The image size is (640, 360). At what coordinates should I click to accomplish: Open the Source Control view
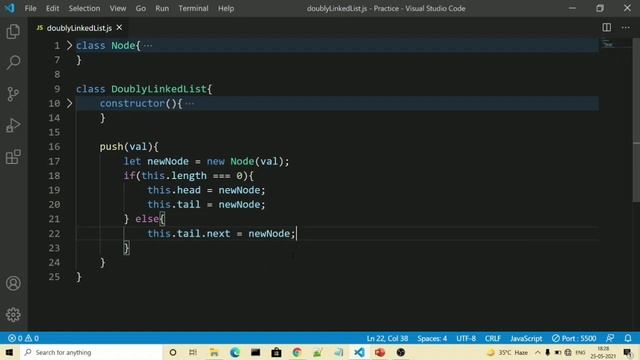point(13,94)
